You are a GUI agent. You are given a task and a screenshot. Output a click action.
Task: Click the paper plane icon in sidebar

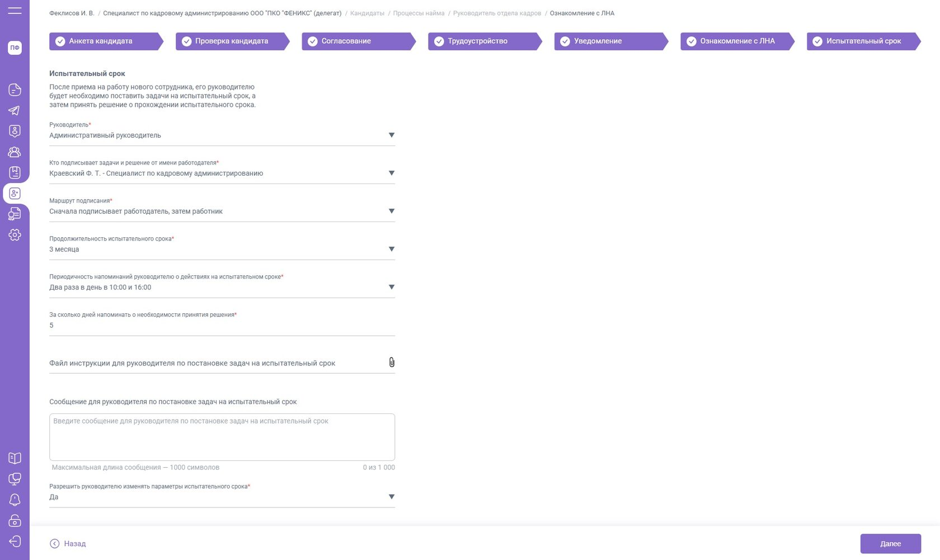(x=15, y=110)
